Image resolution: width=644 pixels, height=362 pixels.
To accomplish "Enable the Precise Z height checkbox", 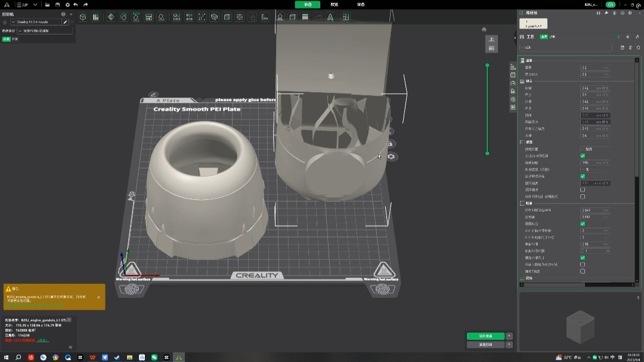I will (583, 271).
